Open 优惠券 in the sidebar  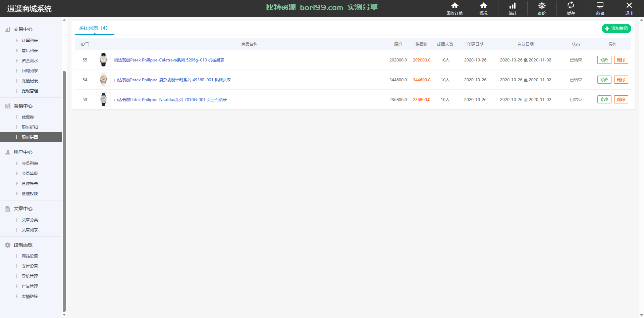[x=28, y=117]
